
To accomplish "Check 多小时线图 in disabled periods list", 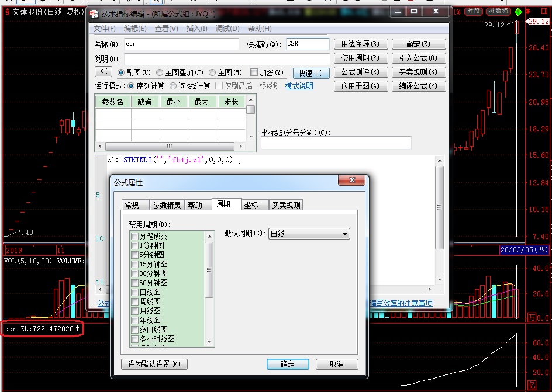I will (x=134, y=339).
